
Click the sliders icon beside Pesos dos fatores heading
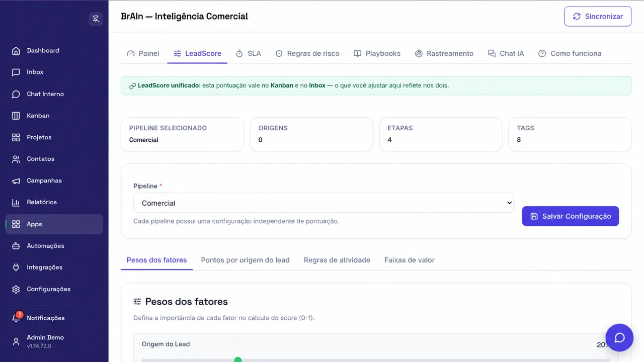[x=137, y=302]
